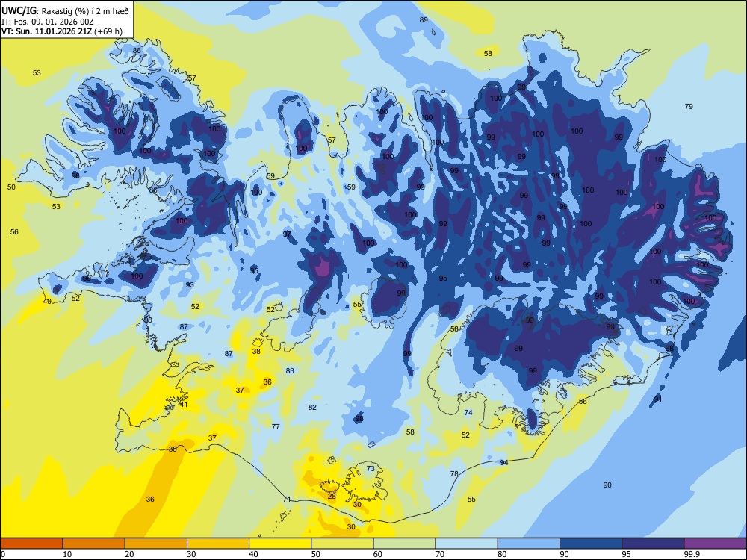Pick the pale green 60–70 legend swatch
This screenshot has width=747, height=560.
[x=404, y=544]
